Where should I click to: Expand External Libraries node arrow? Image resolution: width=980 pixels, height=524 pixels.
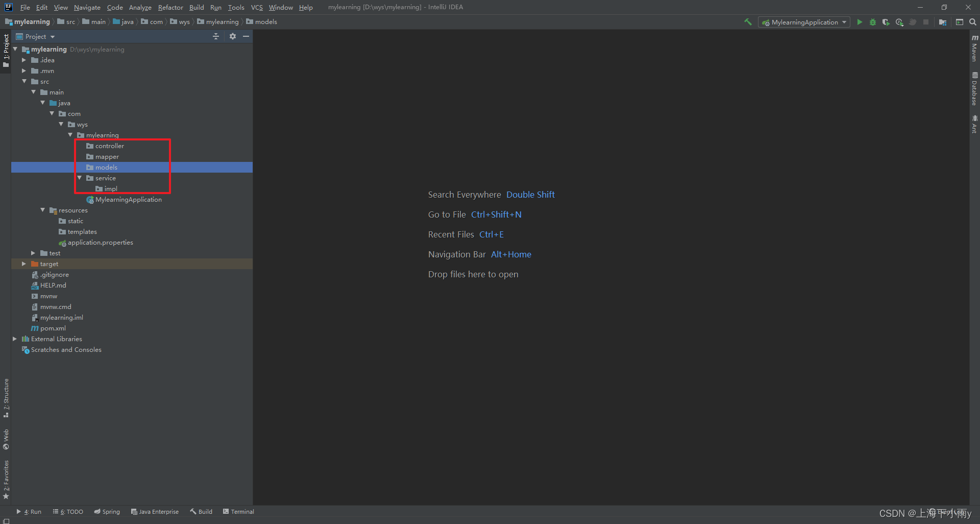click(x=15, y=339)
